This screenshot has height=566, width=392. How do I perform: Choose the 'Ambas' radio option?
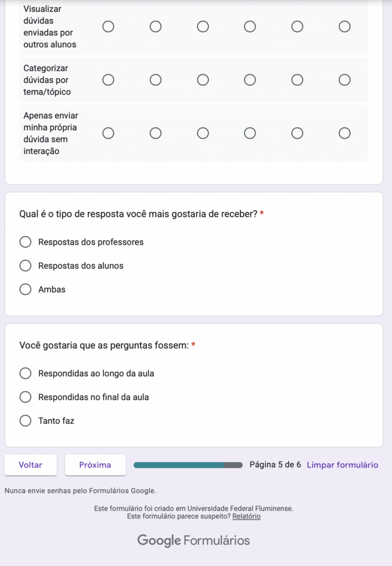(26, 290)
